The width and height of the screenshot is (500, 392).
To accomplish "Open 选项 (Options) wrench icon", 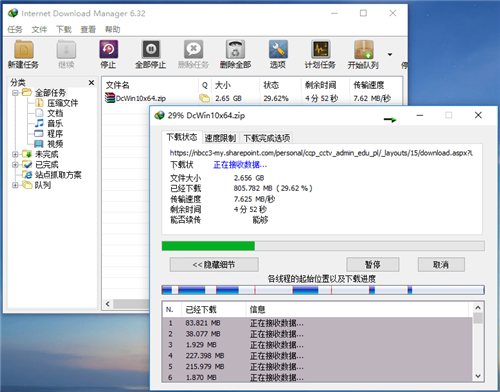I will click(x=278, y=50).
